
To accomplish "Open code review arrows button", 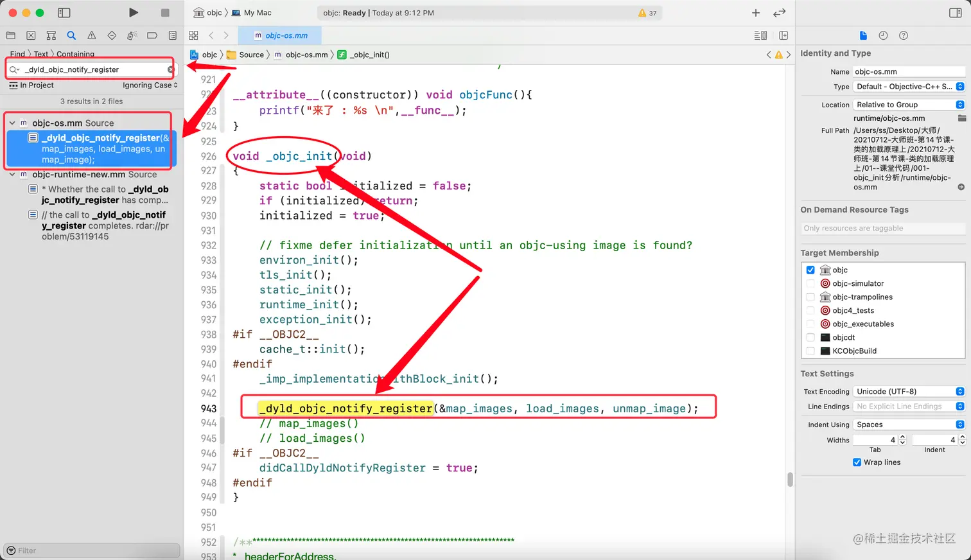I will (x=780, y=13).
